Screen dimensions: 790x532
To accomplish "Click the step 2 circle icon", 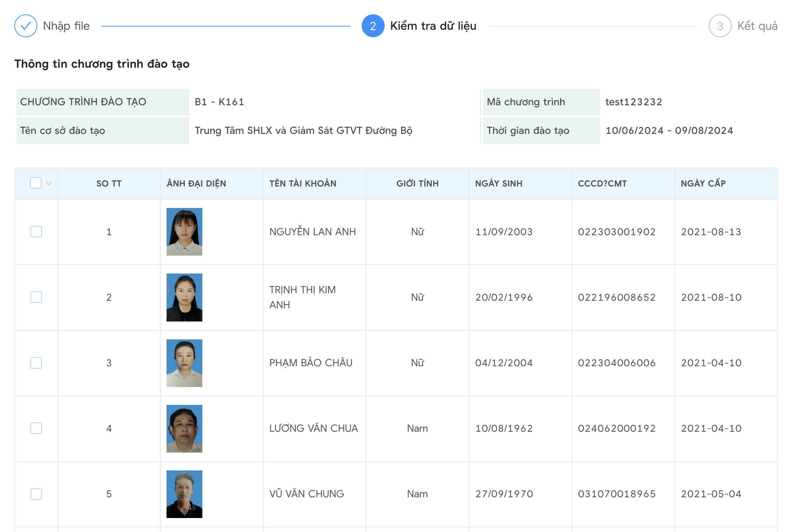I will point(372,26).
